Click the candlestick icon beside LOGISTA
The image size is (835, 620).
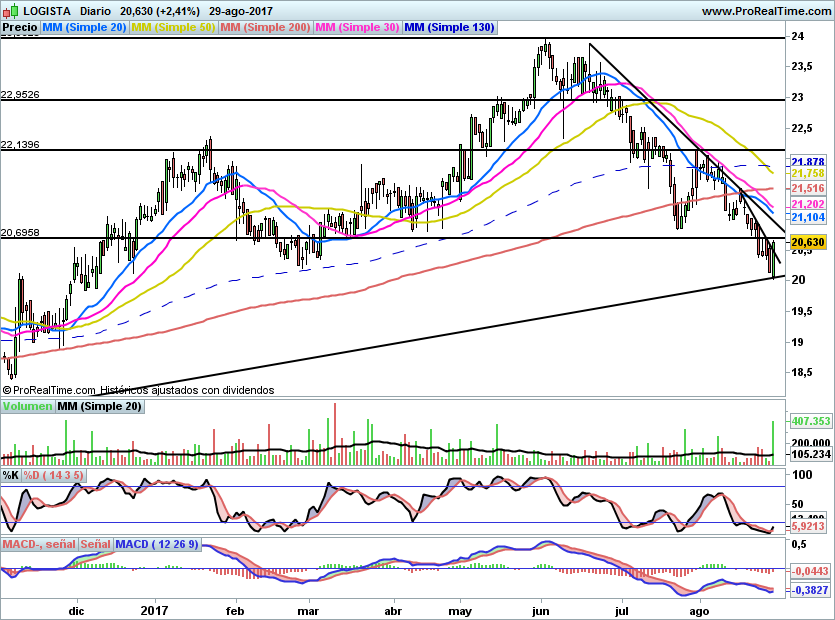click(10, 11)
